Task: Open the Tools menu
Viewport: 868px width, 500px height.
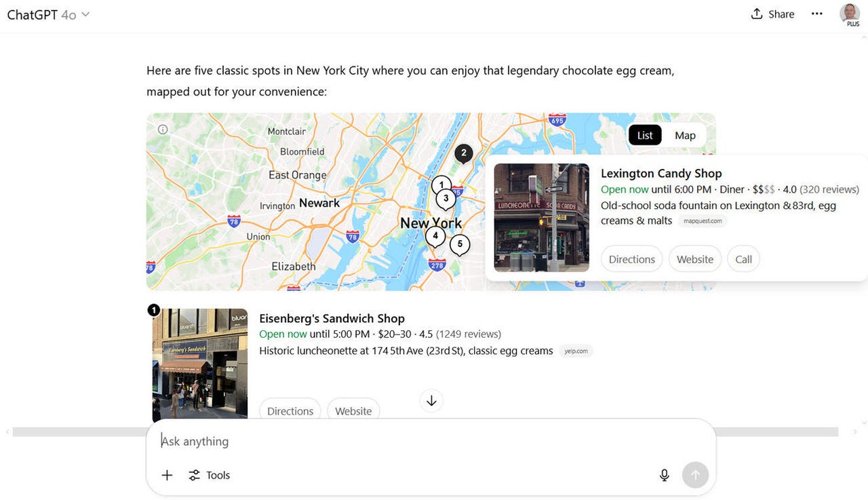Action: point(209,475)
